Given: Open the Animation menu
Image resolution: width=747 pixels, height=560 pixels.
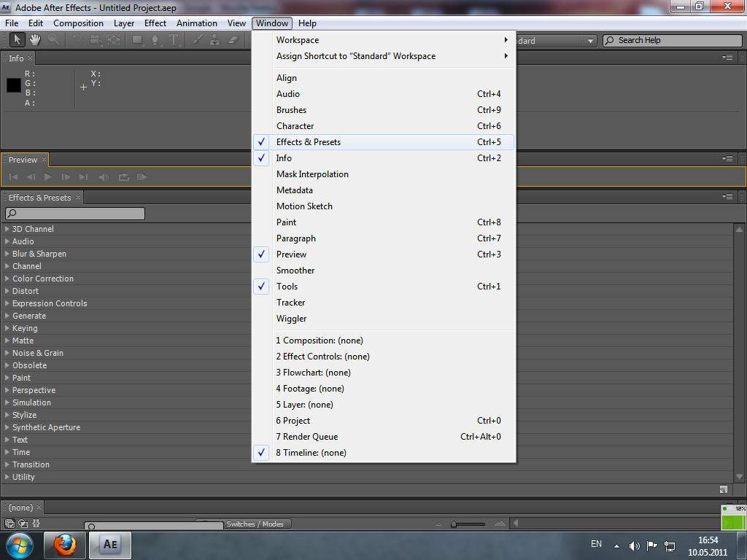Looking at the screenshot, I should (x=197, y=23).
